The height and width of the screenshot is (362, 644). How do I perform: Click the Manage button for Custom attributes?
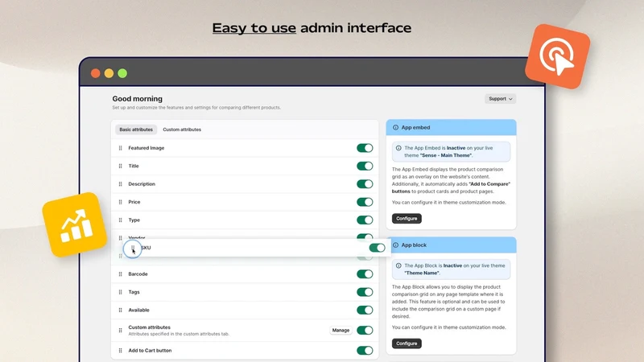(341, 330)
